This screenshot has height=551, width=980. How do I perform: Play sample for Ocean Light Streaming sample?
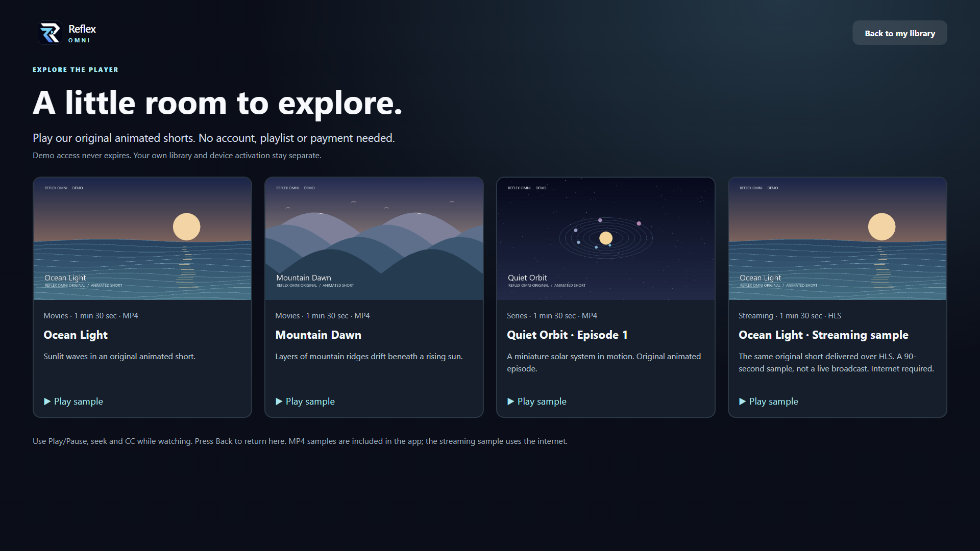pyautogui.click(x=769, y=402)
